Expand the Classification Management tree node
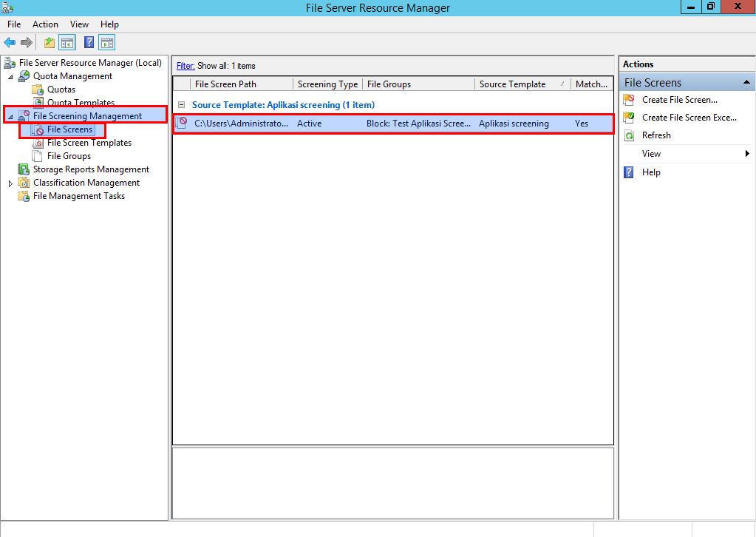Screen dimensions: 756x537 coord(10,183)
